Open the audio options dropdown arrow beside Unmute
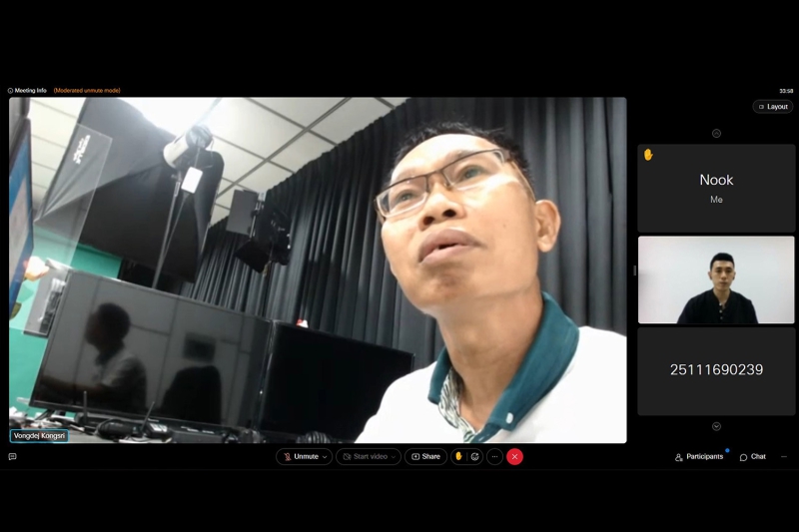This screenshot has height=532, width=799. point(325,457)
